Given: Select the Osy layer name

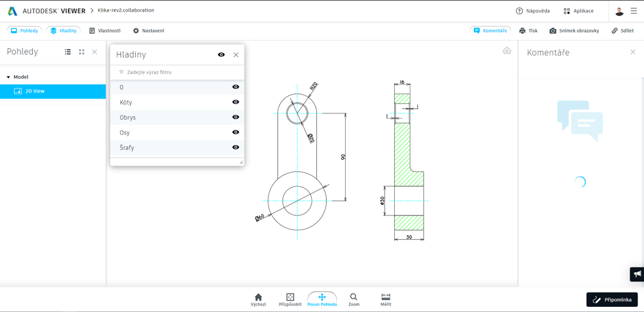Looking at the screenshot, I should (x=124, y=133).
